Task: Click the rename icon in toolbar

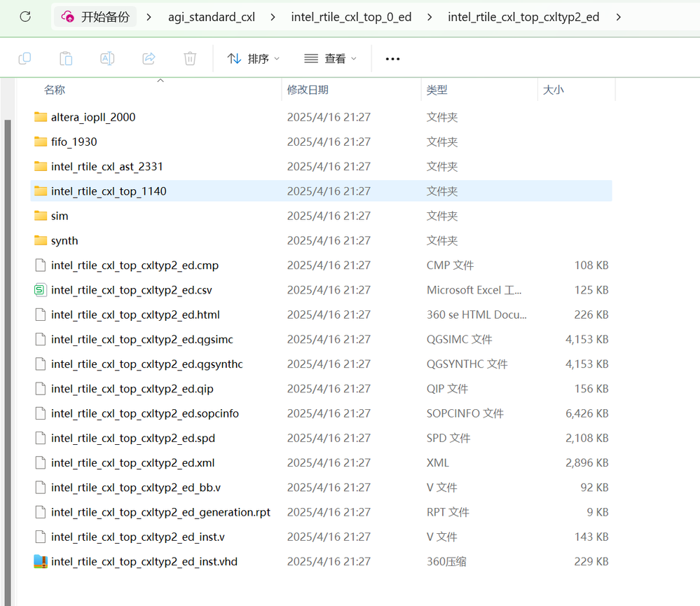Action: click(107, 58)
